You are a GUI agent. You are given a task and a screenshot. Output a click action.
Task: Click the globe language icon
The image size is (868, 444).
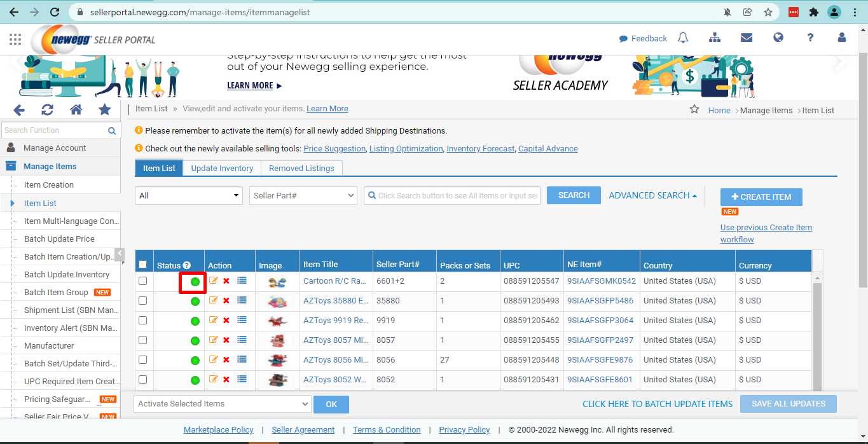point(778,38)
